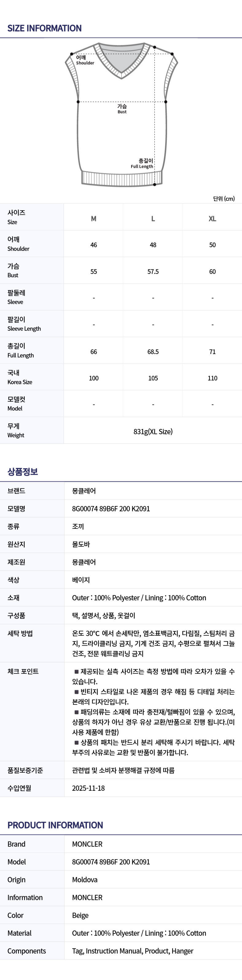Click the Beige color value
Image resolution: width=242 pixels, height=980 pixels.
click(x=80, y=915)
